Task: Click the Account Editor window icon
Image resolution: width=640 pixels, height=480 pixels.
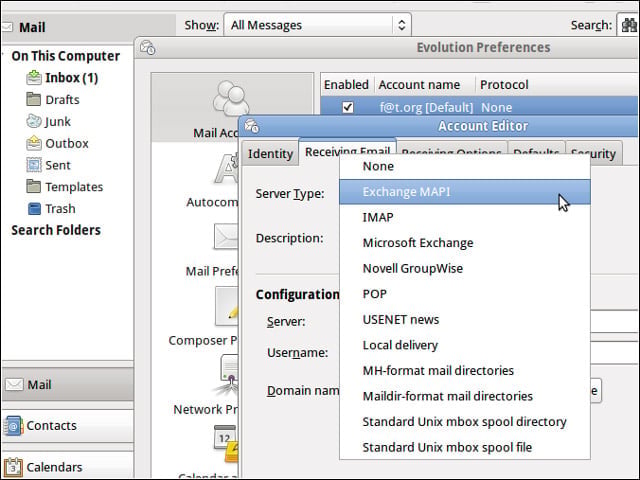Action: (251, 126)
